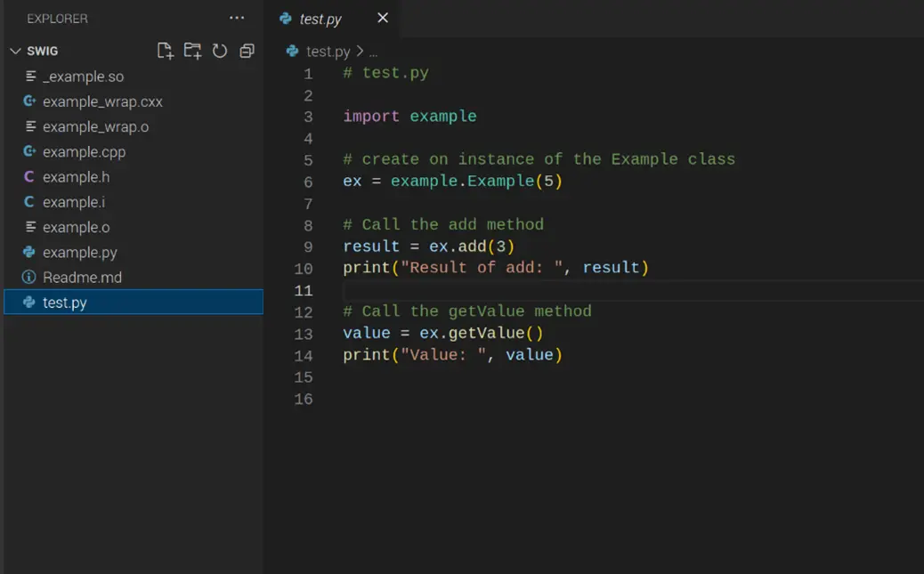
Task: Click the New Folder icon in Explorer
Action: click(192, 51)
